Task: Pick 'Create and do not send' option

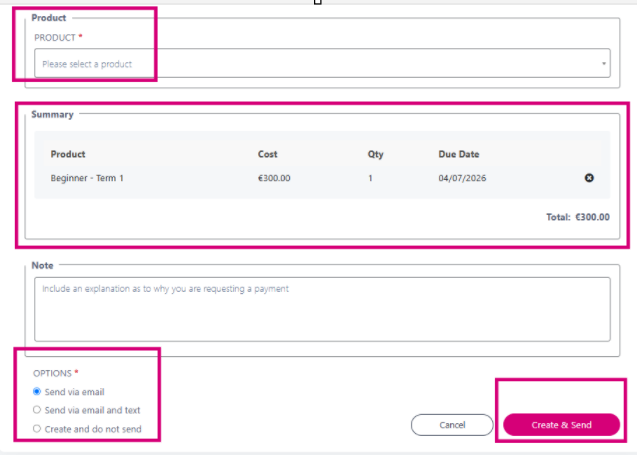Action: (x=37, y=429)
